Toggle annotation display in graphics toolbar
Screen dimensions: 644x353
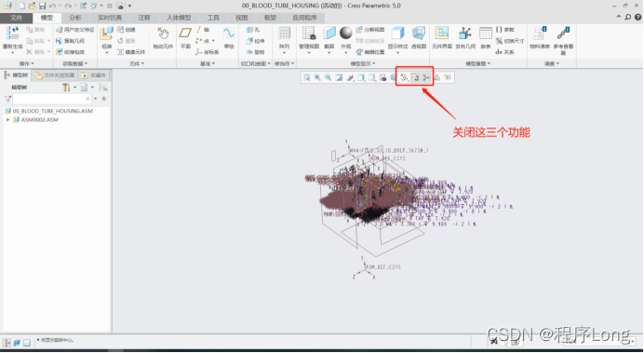415,77
